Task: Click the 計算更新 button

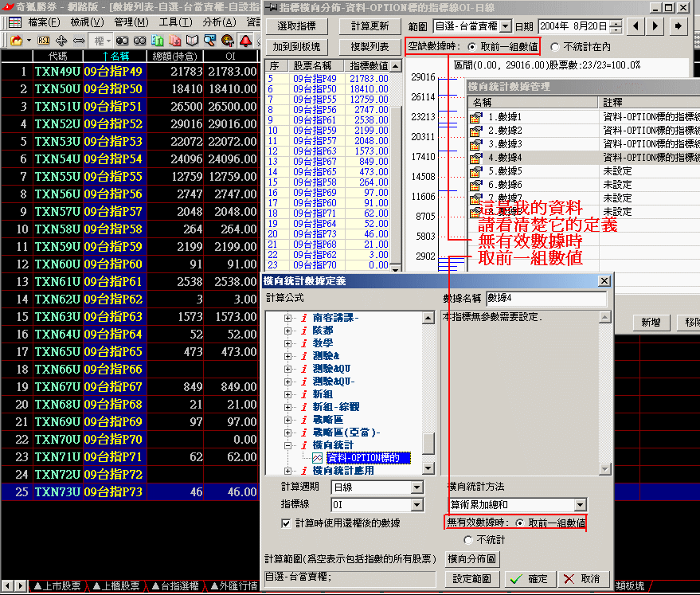Action: [x=370, y=26]
